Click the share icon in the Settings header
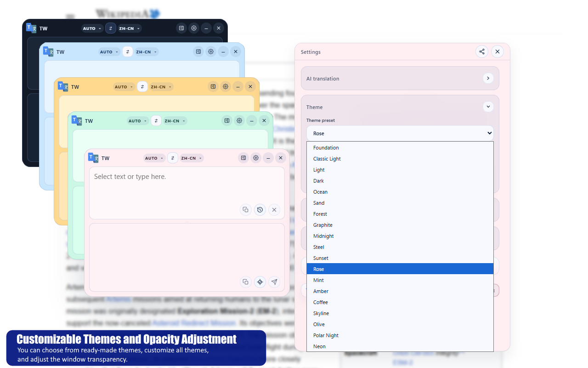The height and width of the screenshot is (368, 588). (x=482, y=52)
